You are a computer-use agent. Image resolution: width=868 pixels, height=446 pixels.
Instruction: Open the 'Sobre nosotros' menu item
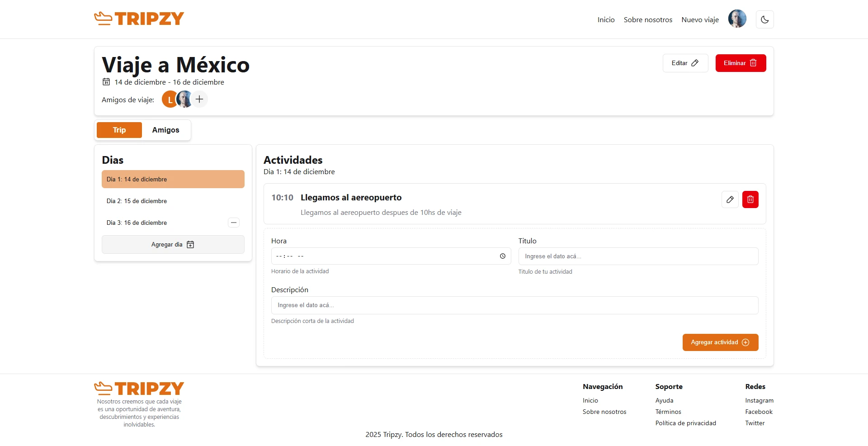coord(648,19)
